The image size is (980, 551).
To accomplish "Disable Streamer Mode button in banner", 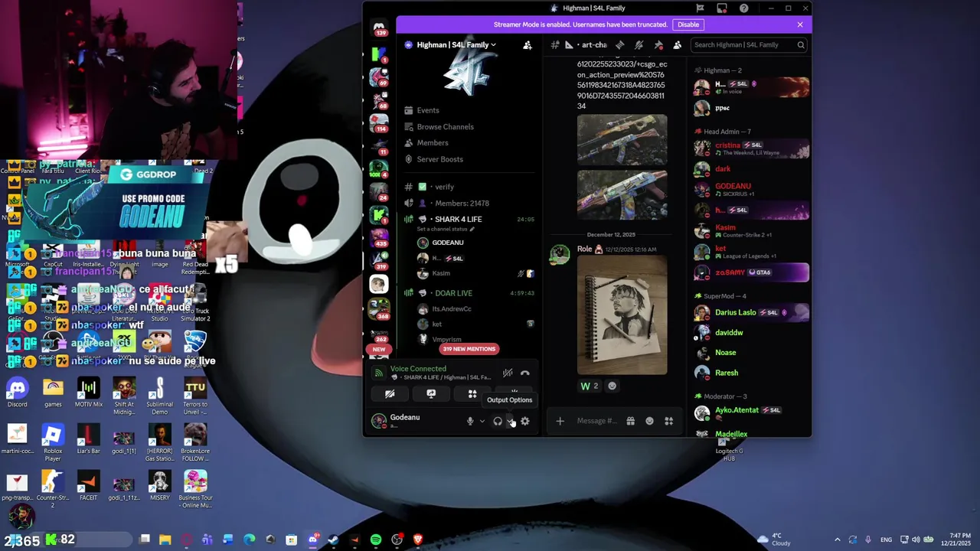I will 688,24.
